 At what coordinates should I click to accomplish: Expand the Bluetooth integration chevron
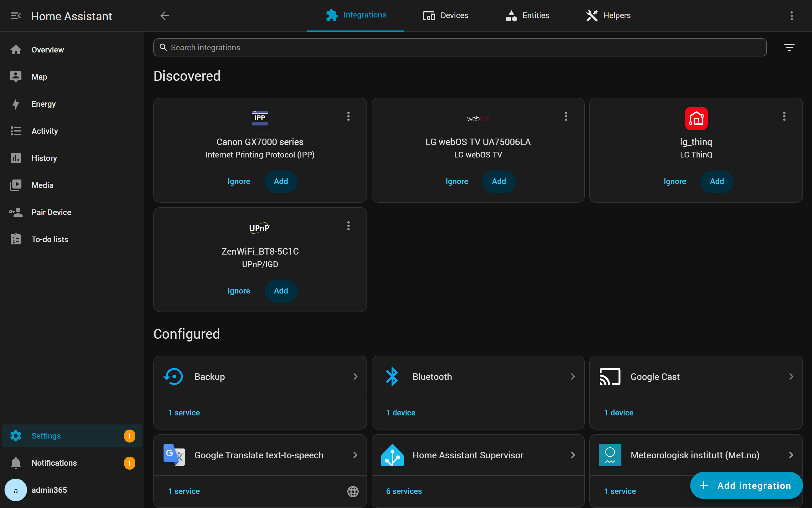click(573, 377)
